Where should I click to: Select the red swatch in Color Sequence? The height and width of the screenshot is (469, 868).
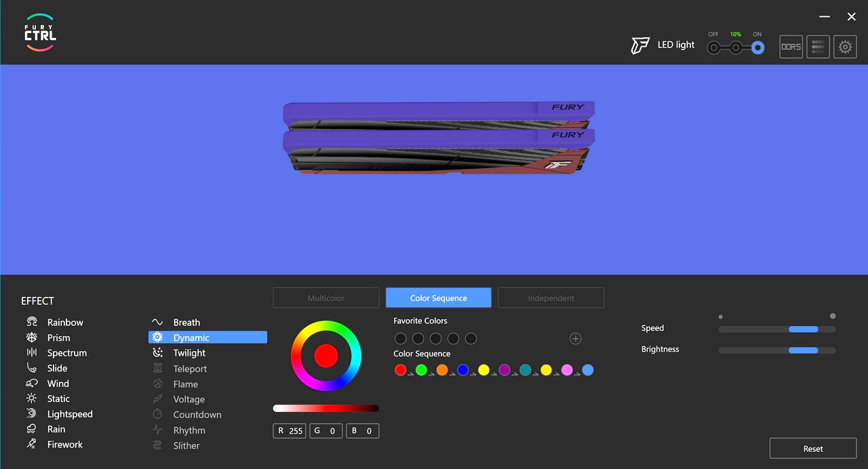click(400, 369)
